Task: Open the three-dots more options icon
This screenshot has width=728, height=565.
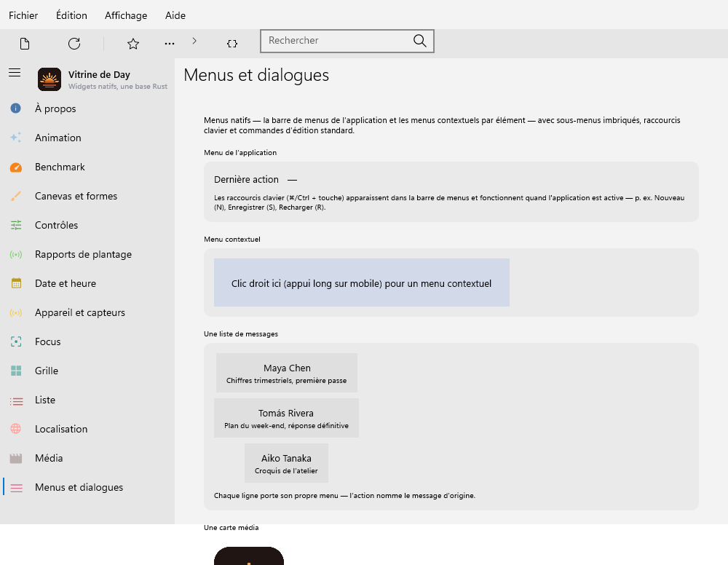Action: (x=170, y=44)
